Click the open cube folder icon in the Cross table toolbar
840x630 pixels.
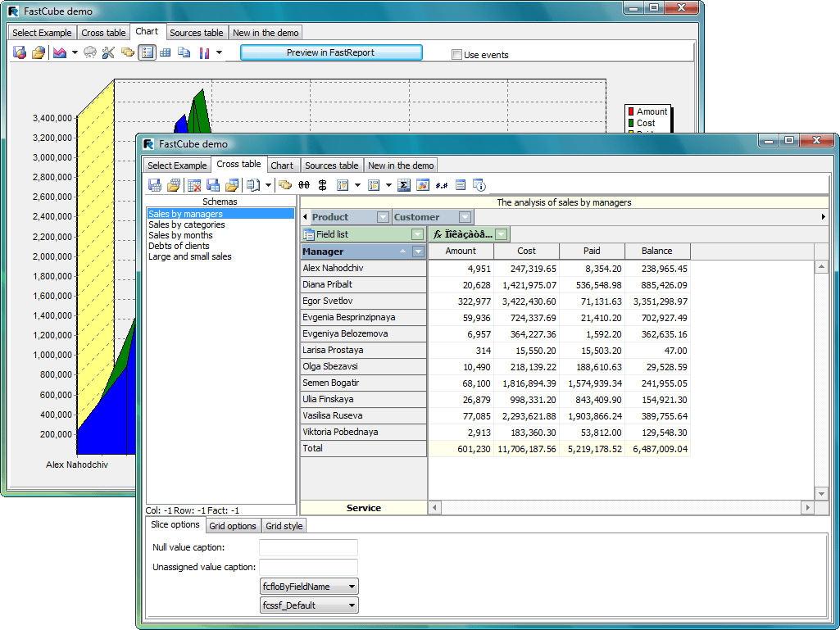174,185
